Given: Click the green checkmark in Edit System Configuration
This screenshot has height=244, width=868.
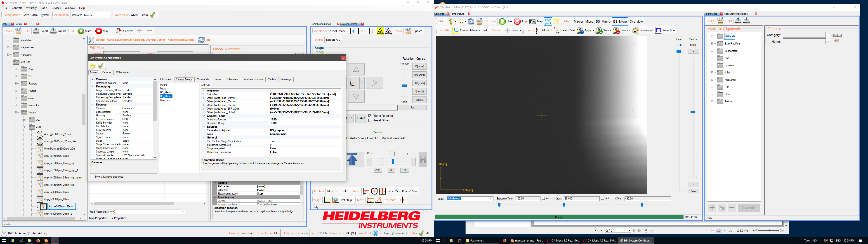Looking at the screenshot, I should pyautogui.click(x=101, y=66).
